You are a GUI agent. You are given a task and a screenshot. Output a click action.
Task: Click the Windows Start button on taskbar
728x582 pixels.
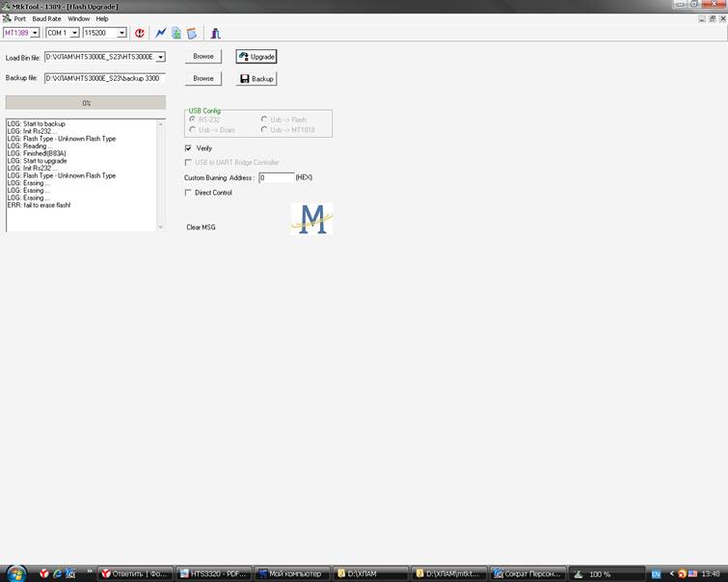pyautogui.click(x=16, y=573)
